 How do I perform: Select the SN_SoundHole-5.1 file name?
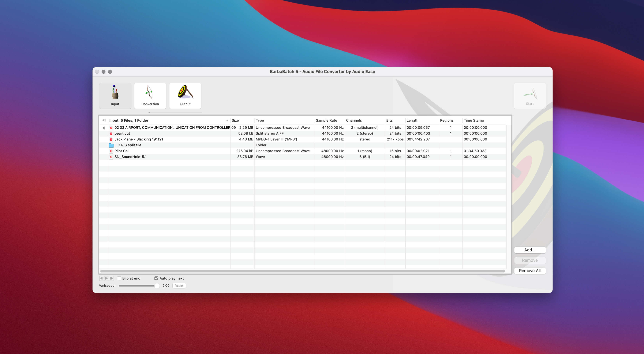(130, 157)
